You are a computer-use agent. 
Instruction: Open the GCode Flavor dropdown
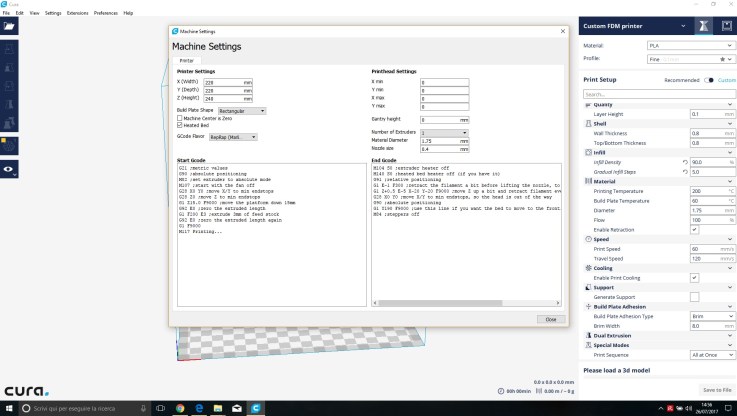[233, 137]
